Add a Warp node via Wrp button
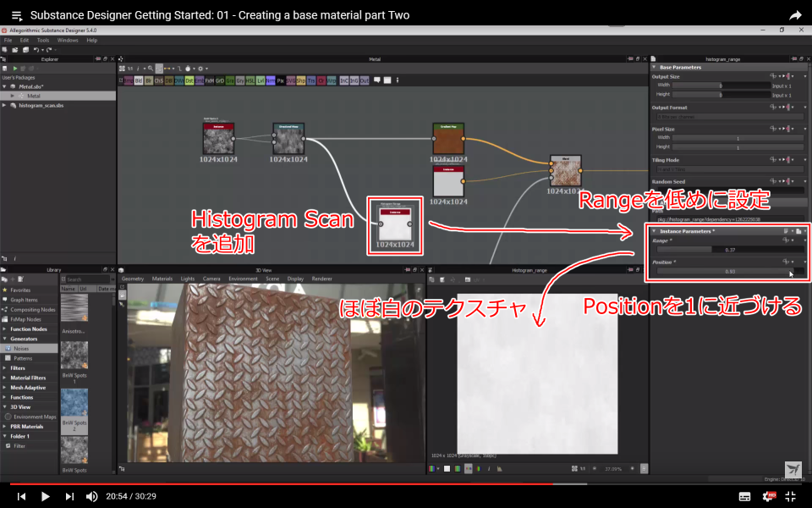This screenshot has width=812, height=508. 332,81
